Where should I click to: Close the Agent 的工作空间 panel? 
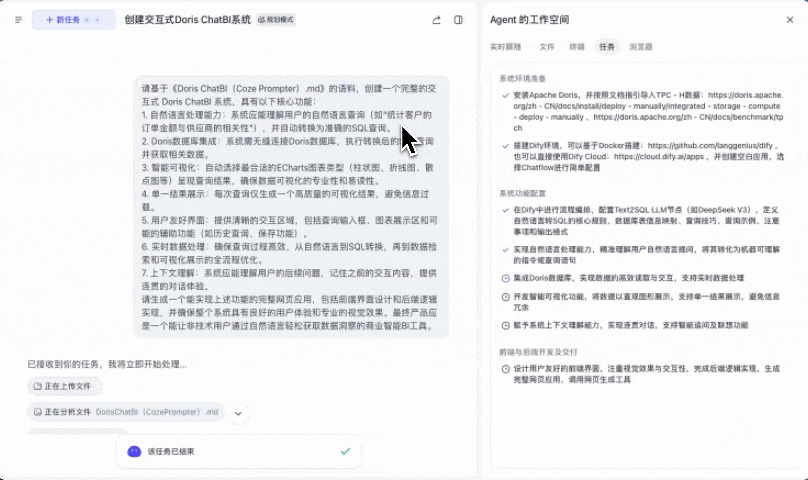pos(790,20)
